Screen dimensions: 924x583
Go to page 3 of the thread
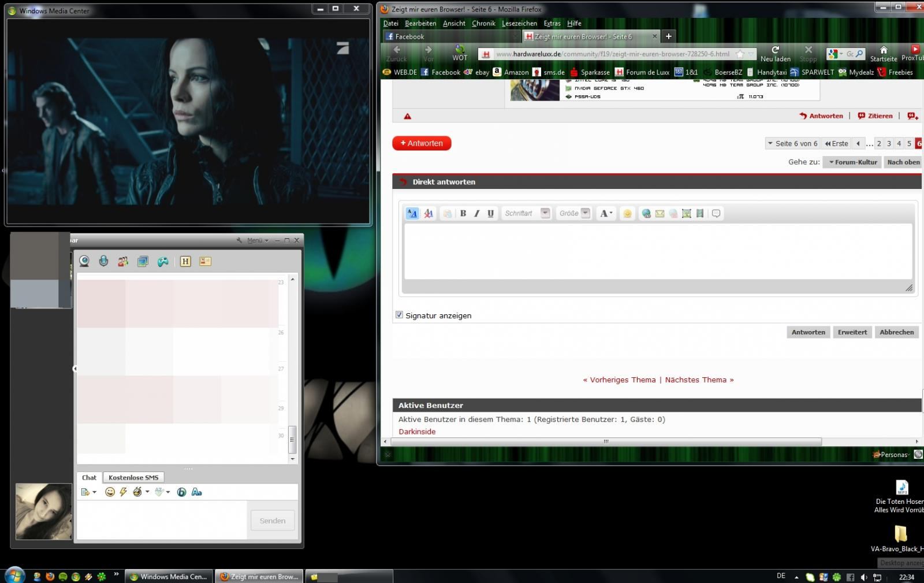point(889,143)
